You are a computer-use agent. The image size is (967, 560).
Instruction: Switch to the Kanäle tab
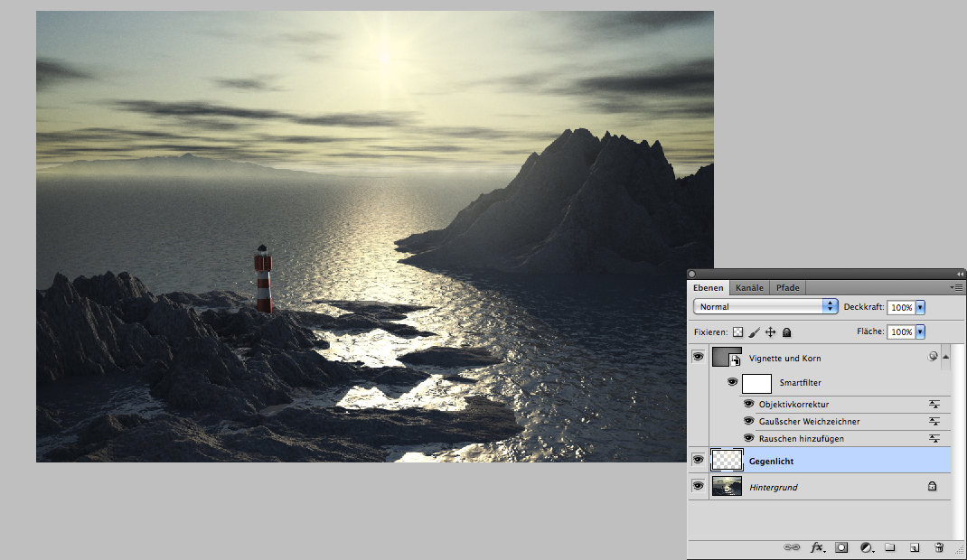pos(749,288)
